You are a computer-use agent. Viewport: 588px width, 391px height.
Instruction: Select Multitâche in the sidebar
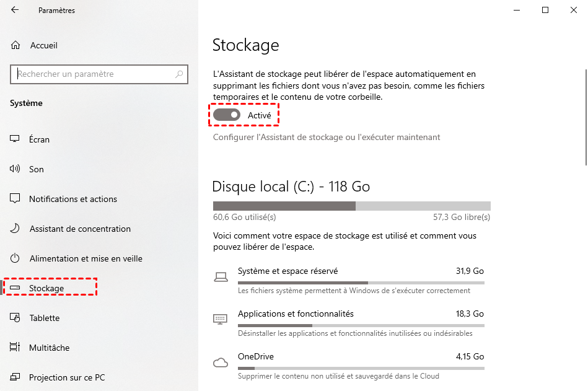pos(49,348)
